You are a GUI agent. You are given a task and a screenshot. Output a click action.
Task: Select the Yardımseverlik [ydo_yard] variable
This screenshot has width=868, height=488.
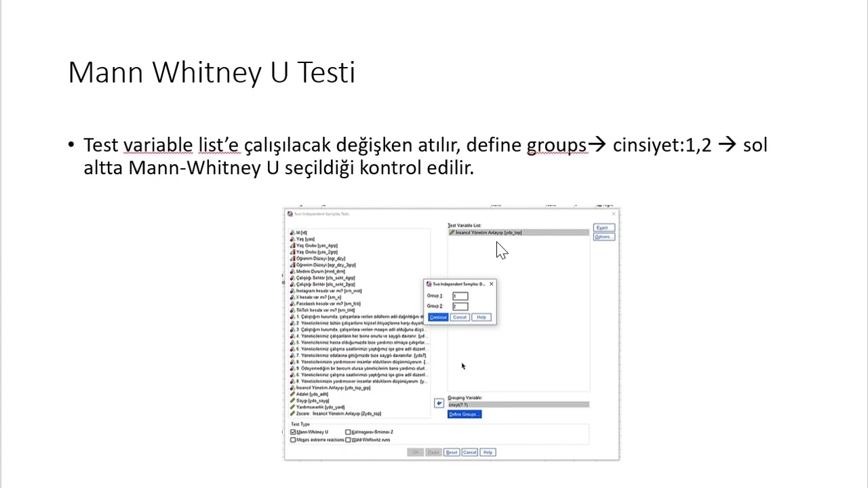point(317,407)
